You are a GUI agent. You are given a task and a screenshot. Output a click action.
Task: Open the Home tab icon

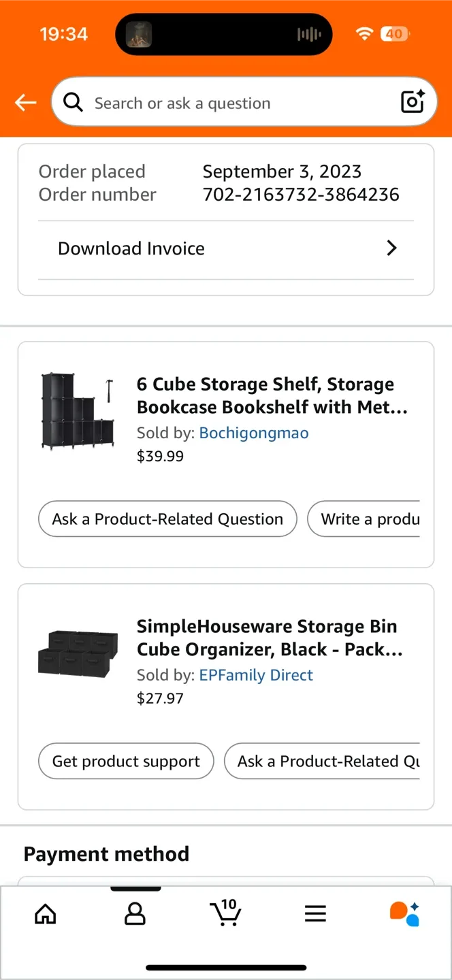click(x=45, y=914)
